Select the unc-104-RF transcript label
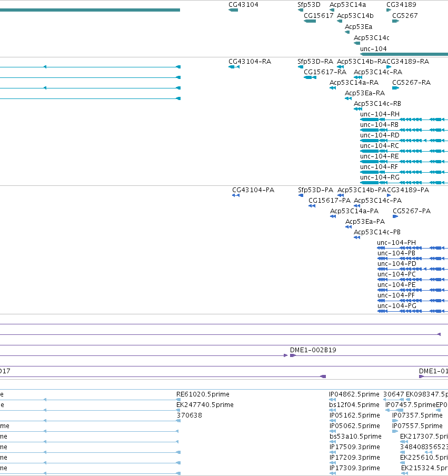Viewport: 448px width, 476px height. tap(379, 167)
